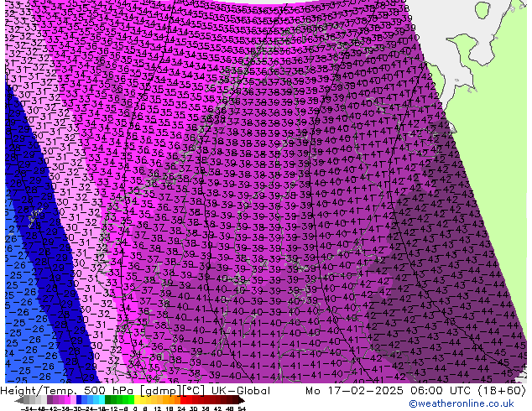Pick the dark green swatch in the legend
532x411 pixels.
tap(107, 400)
